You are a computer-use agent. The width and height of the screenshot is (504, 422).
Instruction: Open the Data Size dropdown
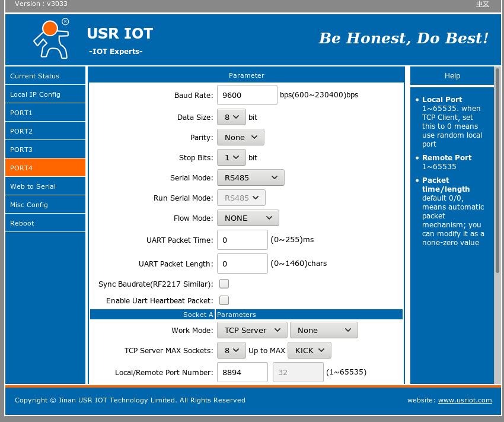(231, 117)
